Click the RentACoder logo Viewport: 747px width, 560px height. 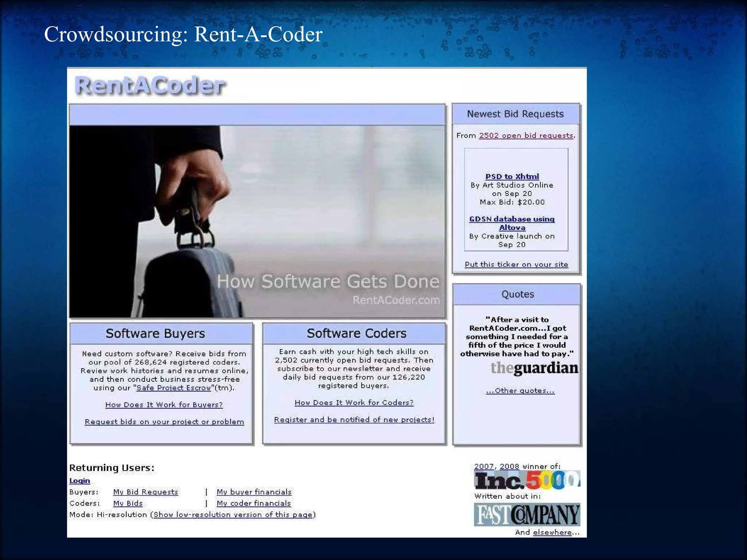pos(150,86)
